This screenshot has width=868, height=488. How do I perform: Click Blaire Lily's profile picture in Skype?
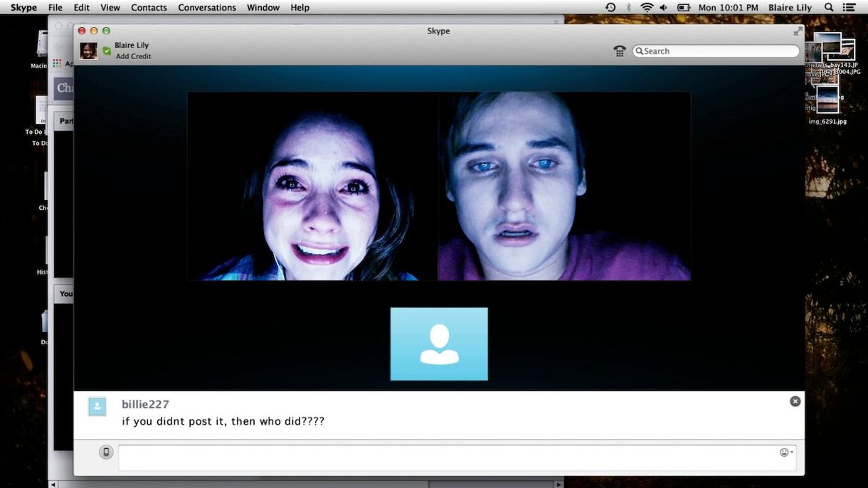89,51
